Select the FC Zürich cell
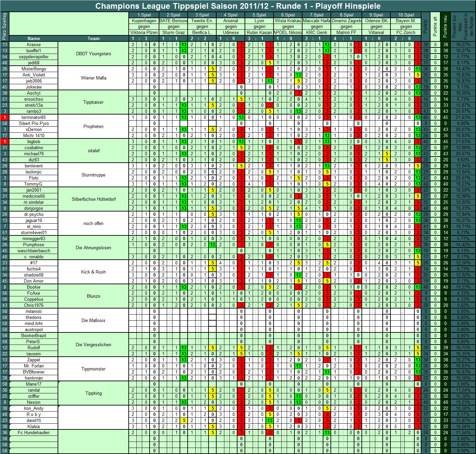The image size is (476, 454). [406, 32]
